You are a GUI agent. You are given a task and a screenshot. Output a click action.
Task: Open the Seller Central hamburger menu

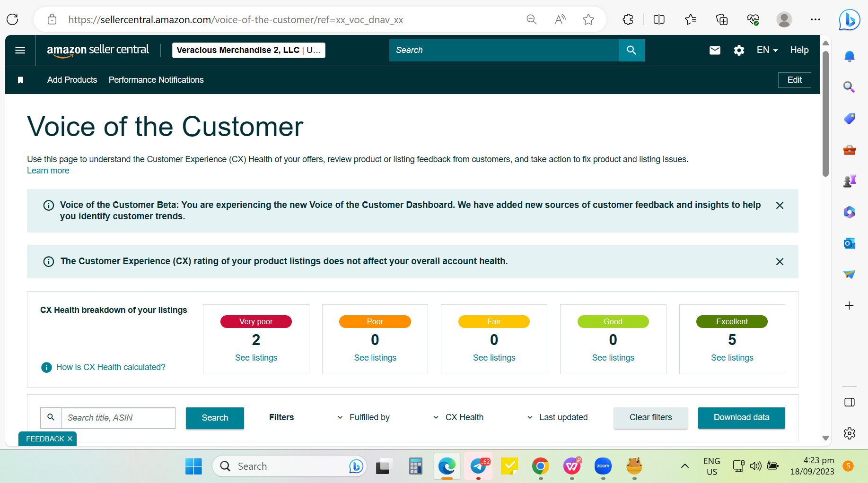click(20, 50)
